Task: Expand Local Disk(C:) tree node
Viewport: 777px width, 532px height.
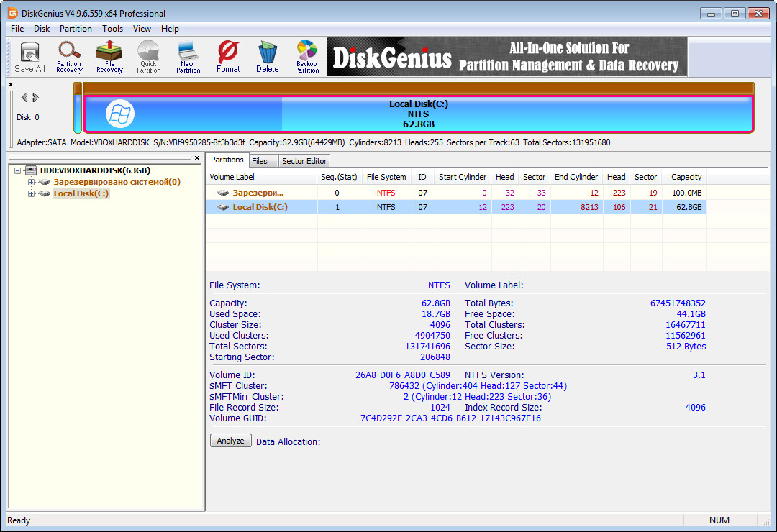Action: click(31, 193)
